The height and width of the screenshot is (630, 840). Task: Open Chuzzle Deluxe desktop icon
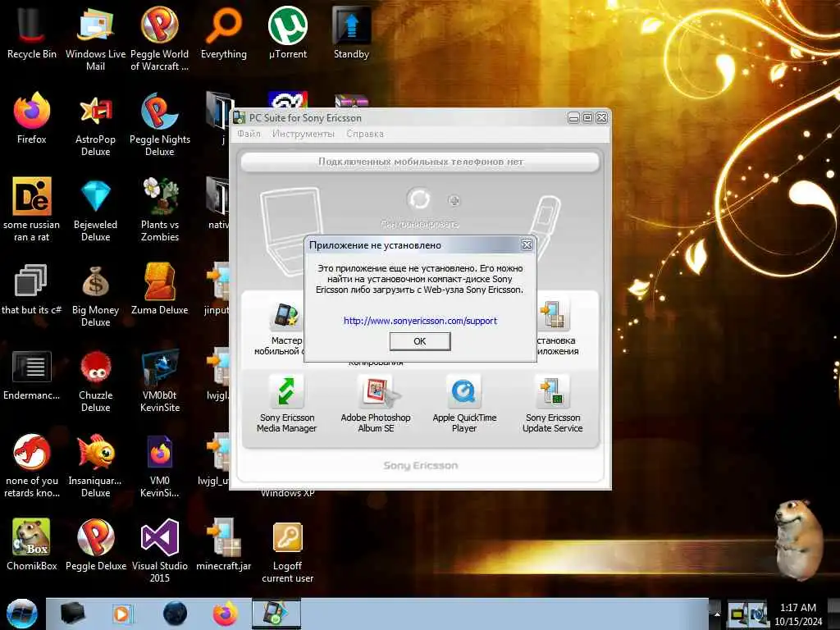[x=95, y=367]
